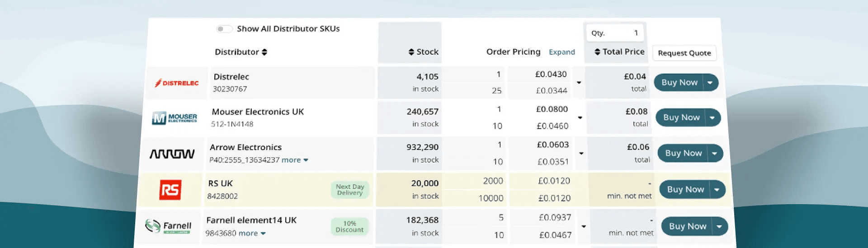This screenshot has height=248, width=868.
Task: Sort by Stock column arrows
Action: point(411,52)
